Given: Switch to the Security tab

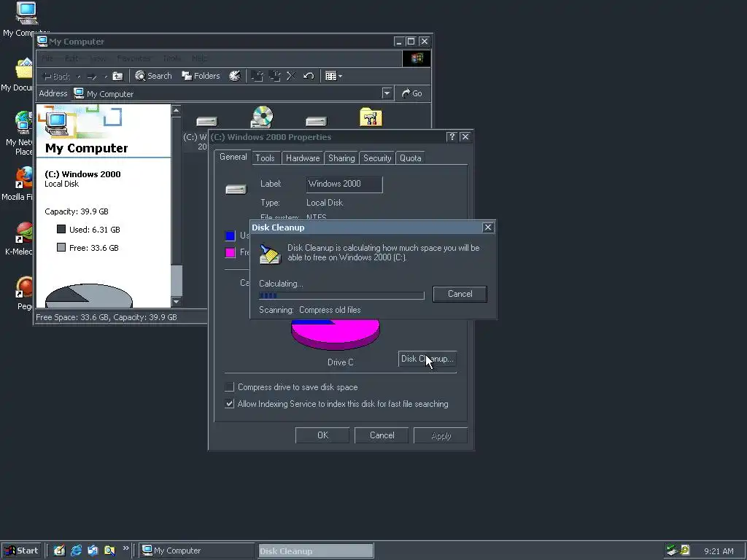Looking at the screenshot, I should click(x=377, y=158).
